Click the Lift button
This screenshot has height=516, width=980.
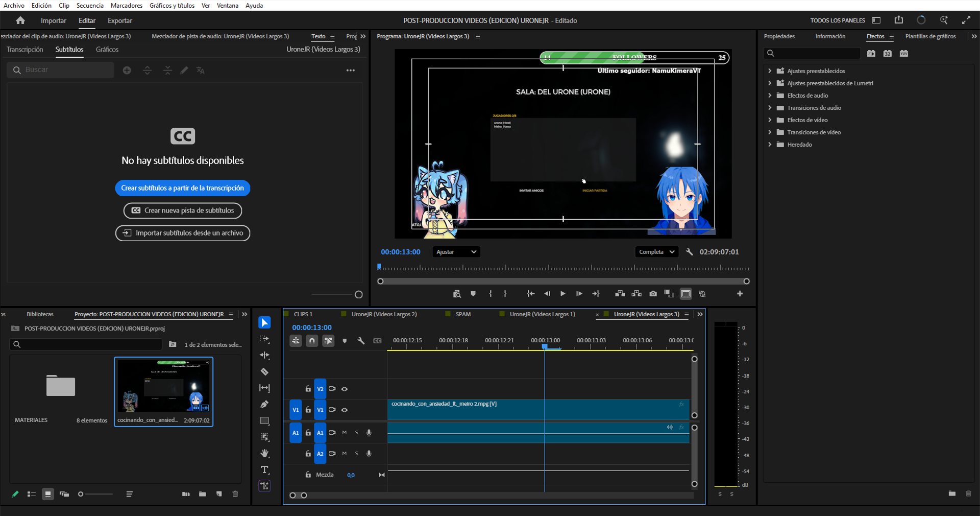620,294
